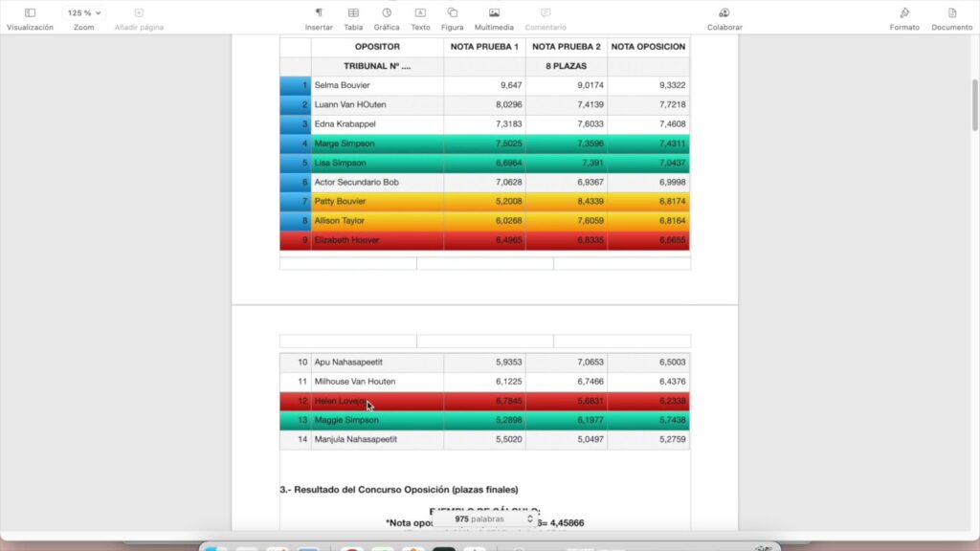
Task: Open the 975 palabras word count popup
Action: coord(487,519)
